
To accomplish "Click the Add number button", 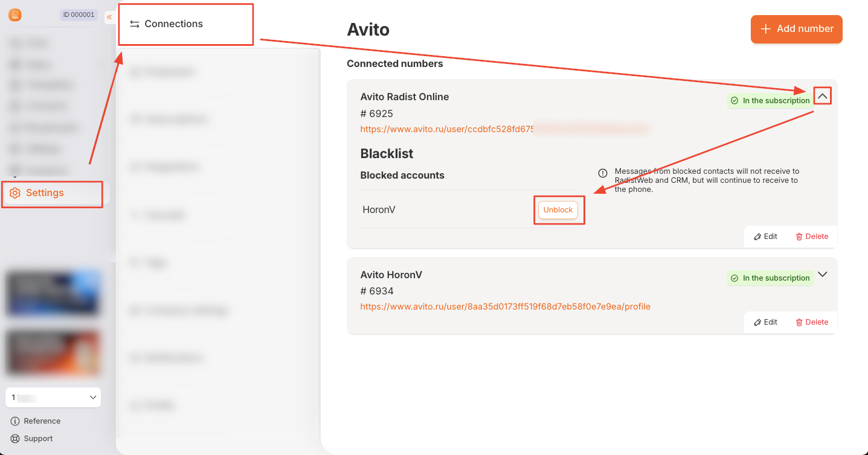I will 796,29.
